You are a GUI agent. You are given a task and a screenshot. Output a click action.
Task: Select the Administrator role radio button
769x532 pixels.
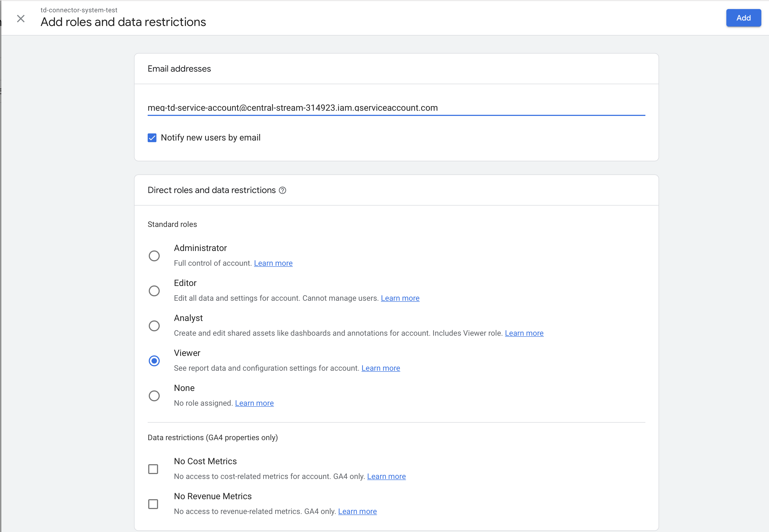(154, 256)
